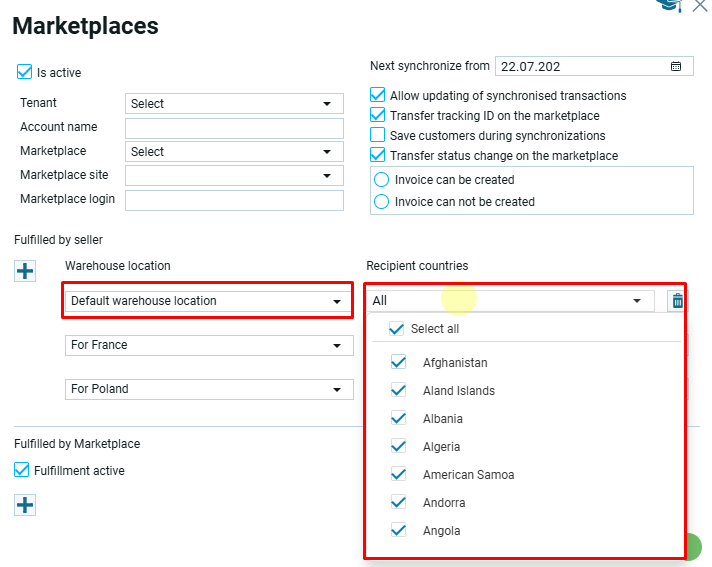Viewport: 712px width, 567px height.
Task: Choose Invoice can not be created
Action: 382,201
